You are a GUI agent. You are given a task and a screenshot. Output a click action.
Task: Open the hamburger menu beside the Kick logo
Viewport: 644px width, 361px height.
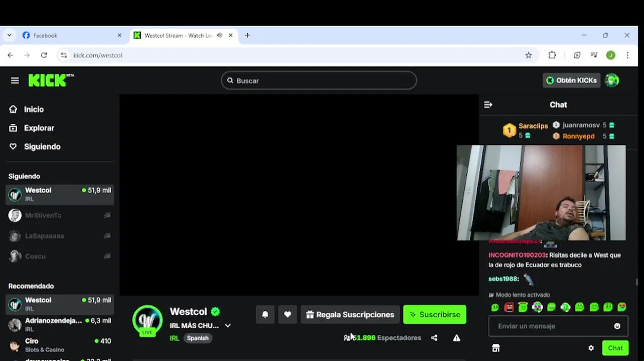coord(15,80)
